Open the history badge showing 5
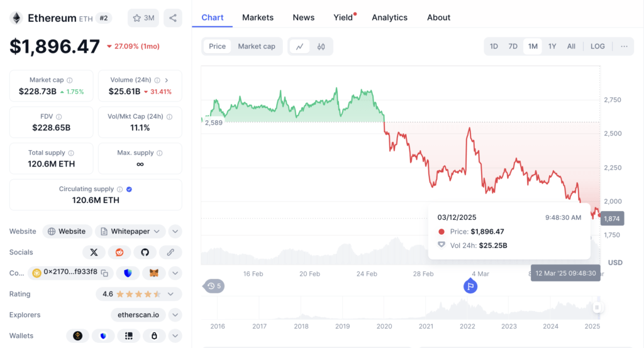Screen dimensions: 644x348 pyautogui.click(x=214, y=286)
